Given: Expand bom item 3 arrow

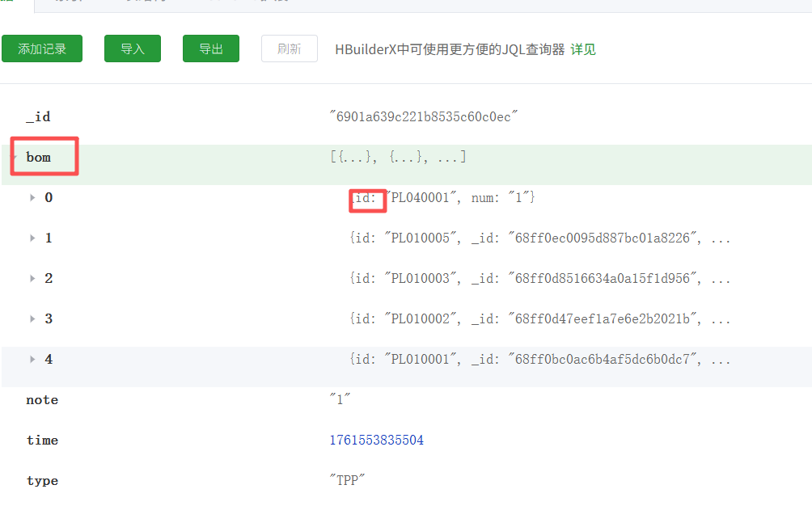Looking at the screenshot, I should [x=32, y=318].
